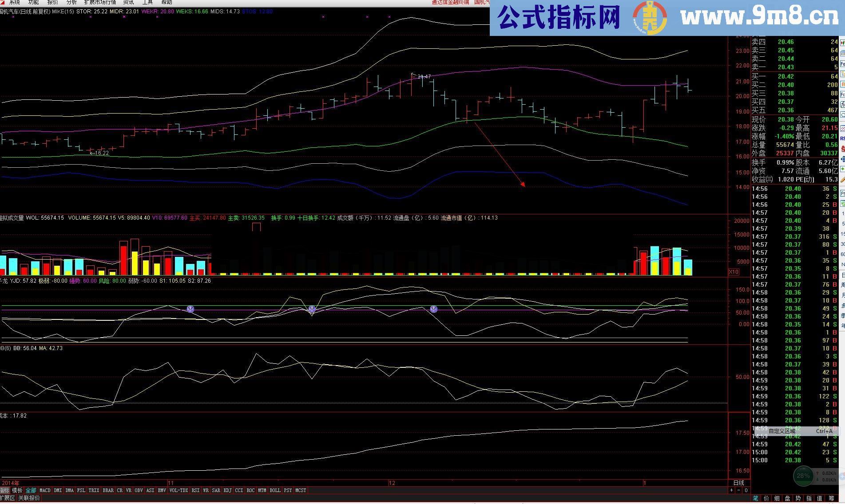
Task: Click the minus zoom-out button near 日线
Action: coord(739,490)
